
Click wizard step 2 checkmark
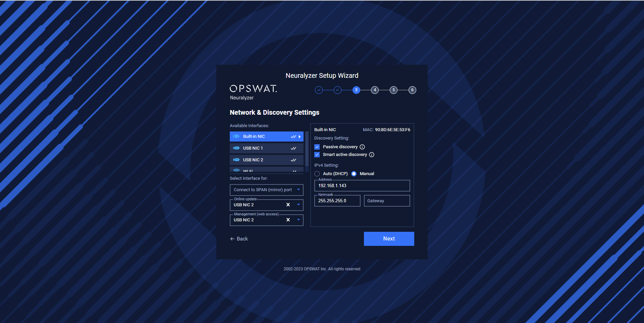click(337, 90)
